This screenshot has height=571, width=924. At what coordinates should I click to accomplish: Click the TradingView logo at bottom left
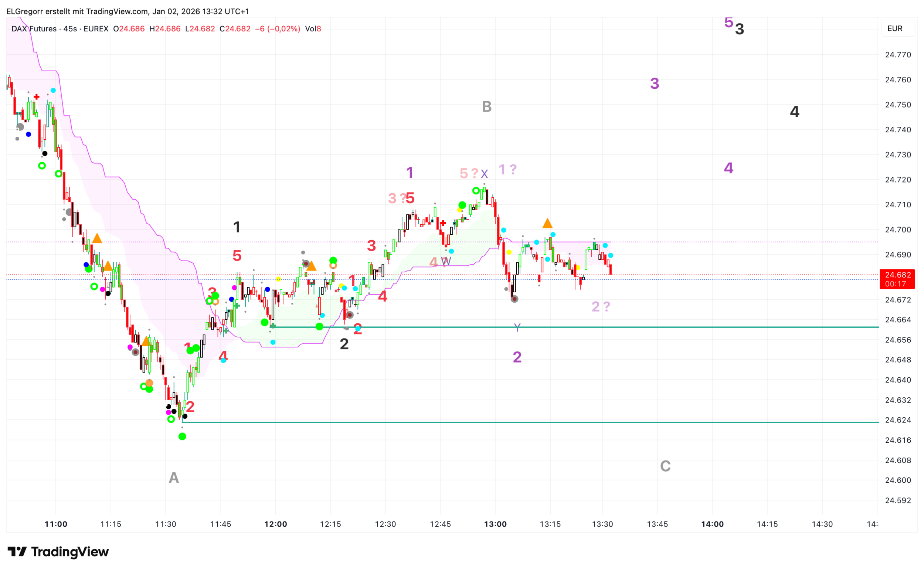[x=58, y=552]
